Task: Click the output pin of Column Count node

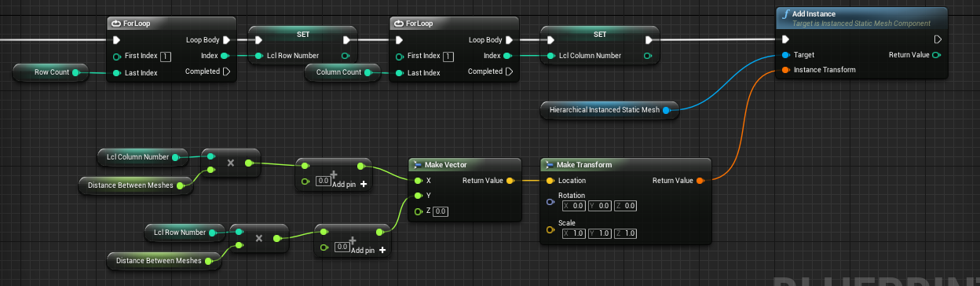Action: (x=367, y=72)
